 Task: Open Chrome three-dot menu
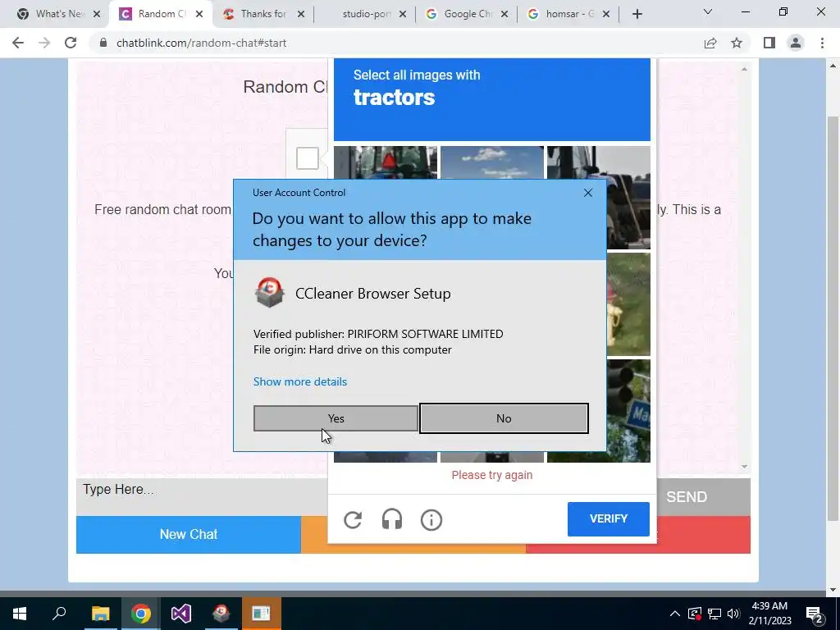point(822,43)
